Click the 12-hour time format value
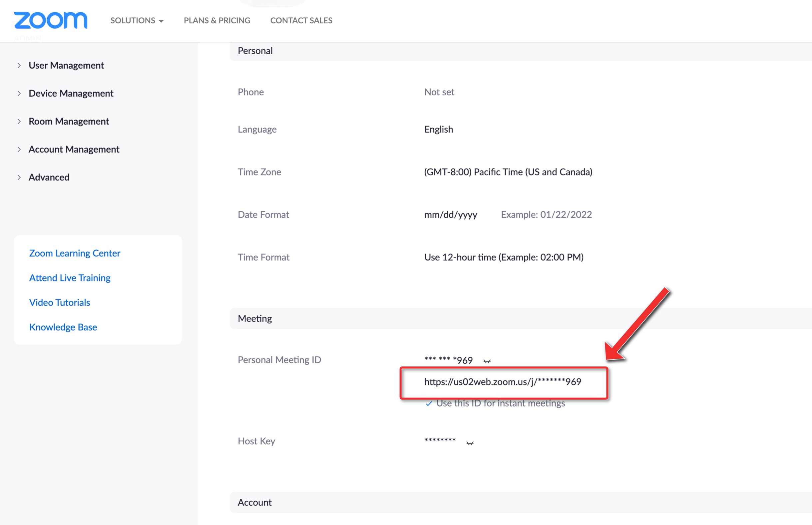This screenshot has height=525, width=812. point(504,257)
